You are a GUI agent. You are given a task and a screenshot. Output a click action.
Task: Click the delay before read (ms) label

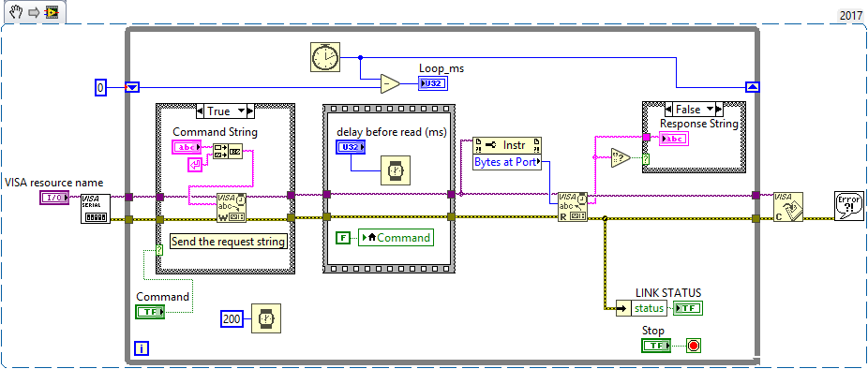click(x=392, y=132)
